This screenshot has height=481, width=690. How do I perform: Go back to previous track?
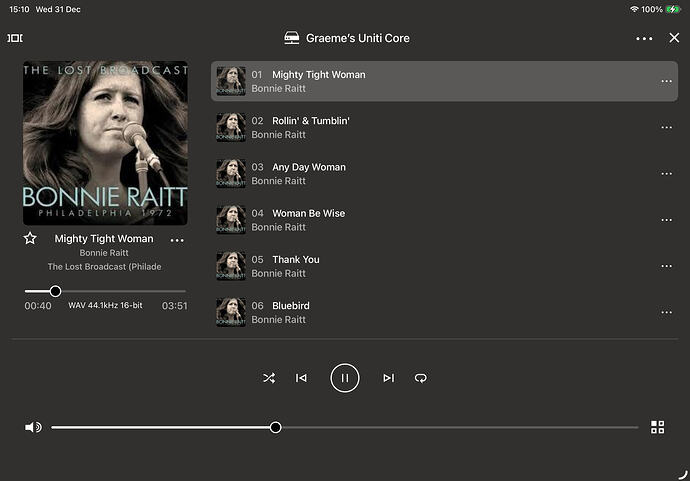tap(301, 378)
